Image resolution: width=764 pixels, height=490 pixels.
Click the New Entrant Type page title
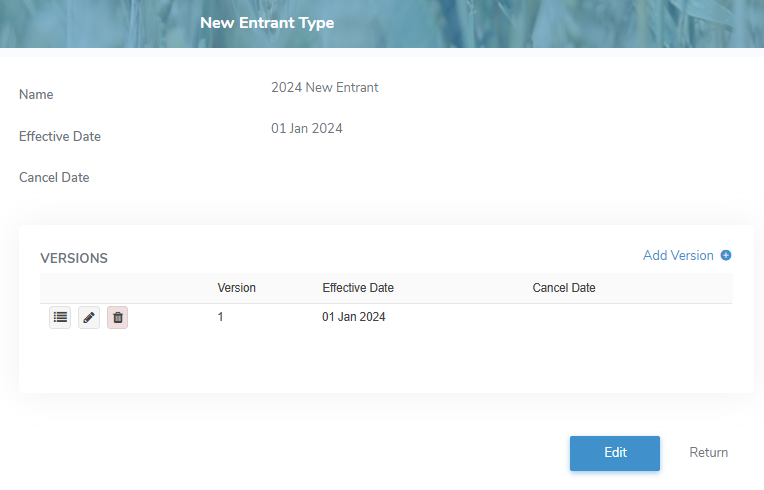tap(267, 23)
